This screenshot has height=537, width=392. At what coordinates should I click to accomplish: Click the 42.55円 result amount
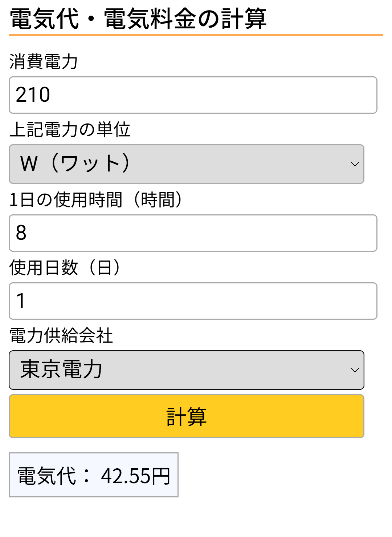(x=136, y=476)
